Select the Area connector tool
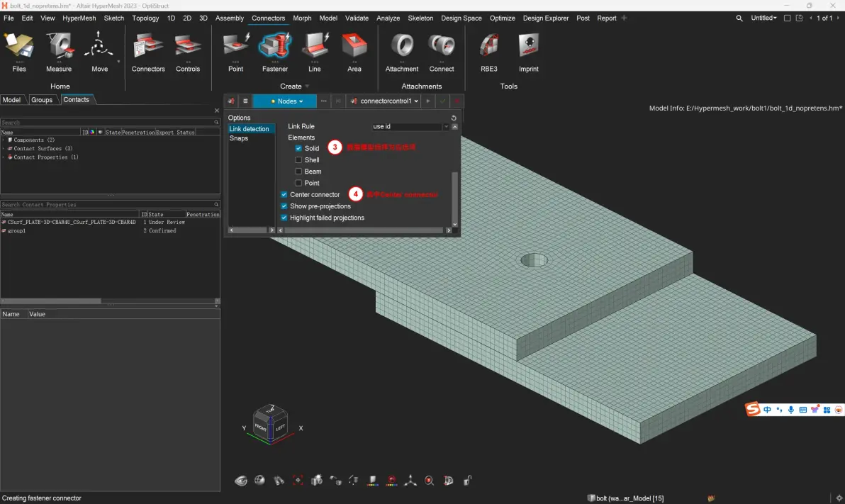Screen dimensions: 845x504 coord(354,52)
